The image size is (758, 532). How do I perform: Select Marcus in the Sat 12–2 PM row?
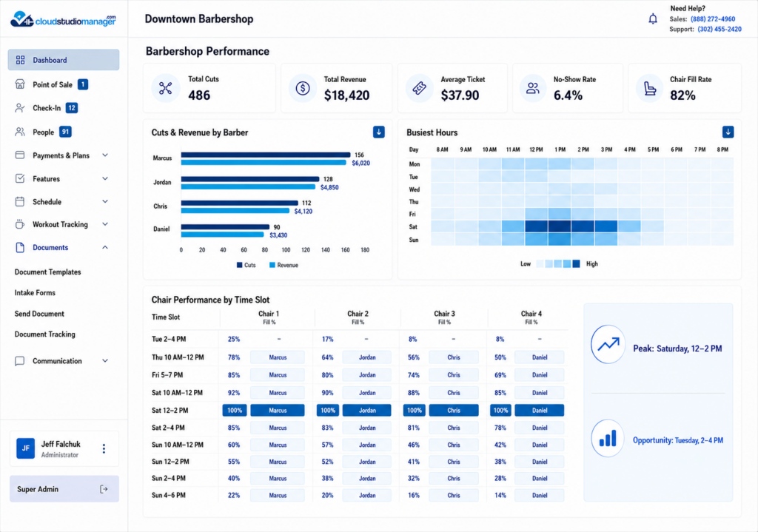click(x=278, y=410)
